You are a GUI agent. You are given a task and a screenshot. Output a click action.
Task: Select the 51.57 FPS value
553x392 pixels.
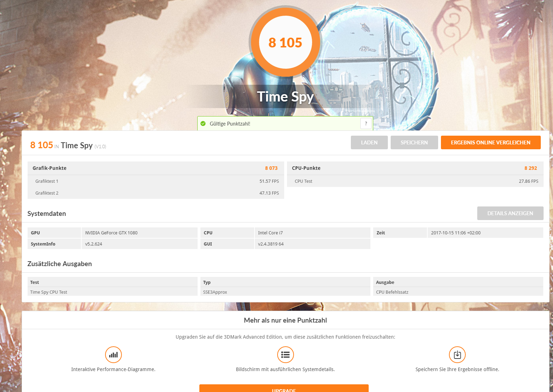269,181
